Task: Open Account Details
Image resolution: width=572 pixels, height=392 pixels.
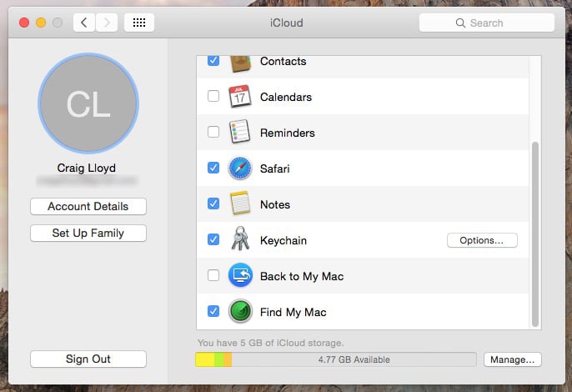Action: tap(88, 207)
